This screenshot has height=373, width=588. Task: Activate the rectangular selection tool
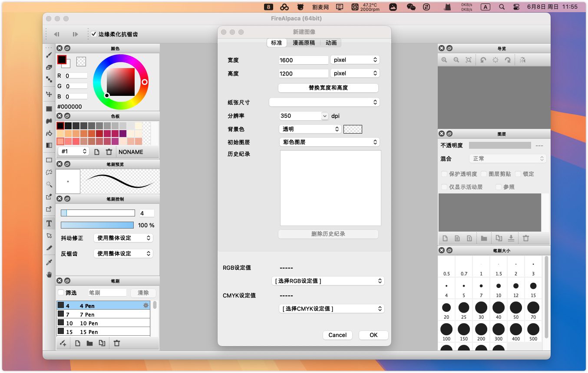(49, 160)
